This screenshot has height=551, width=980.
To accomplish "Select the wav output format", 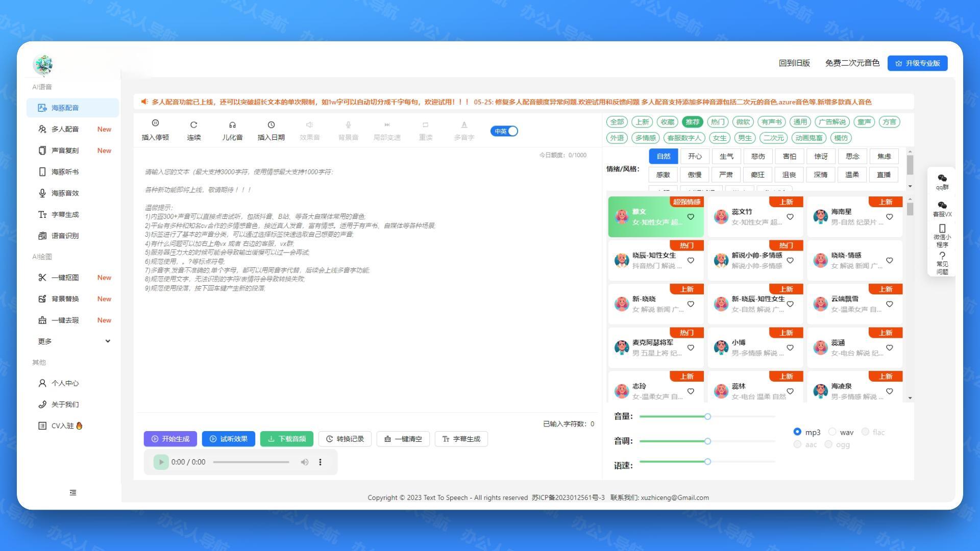I will pos(832,432).
